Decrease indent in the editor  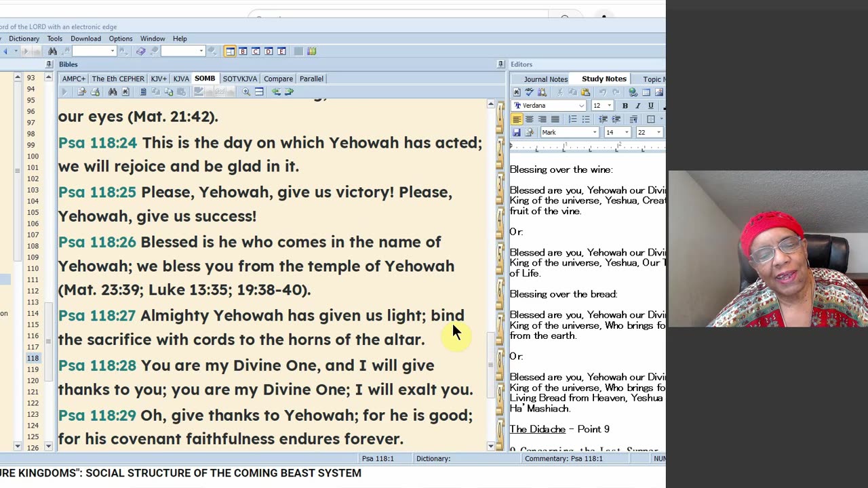tap(603, 119)
